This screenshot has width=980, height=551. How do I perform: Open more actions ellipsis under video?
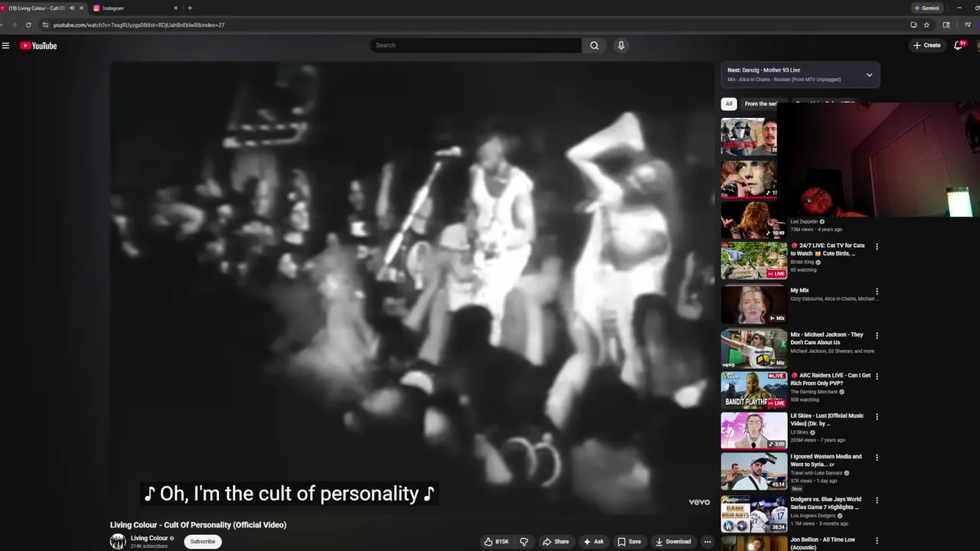(x=707, y=542)
